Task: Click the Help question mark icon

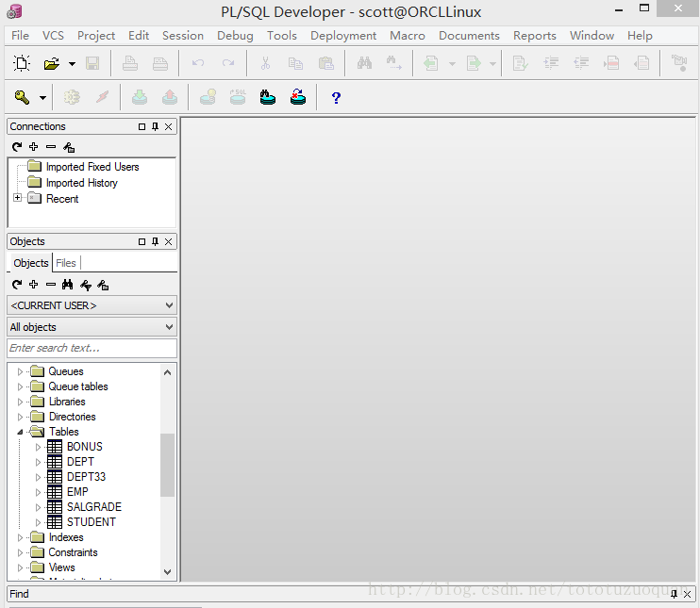Action: click(x=336, y=98)
